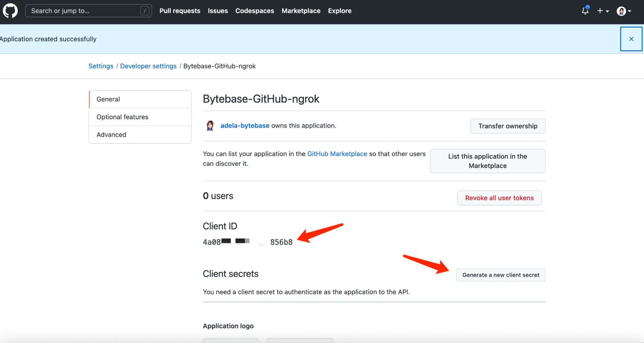The image size is (644, 343).
Task: Open notifications via the bell icon
Action: [x=585, y=11]
